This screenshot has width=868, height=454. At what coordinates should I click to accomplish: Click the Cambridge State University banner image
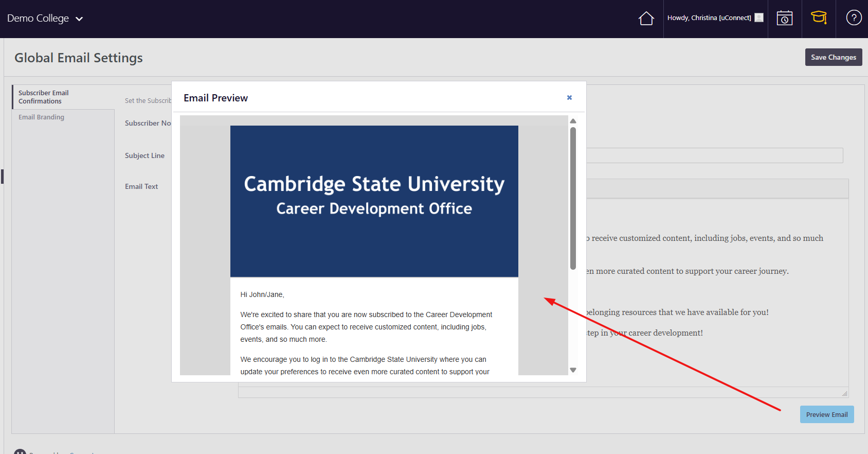(374, 201)
